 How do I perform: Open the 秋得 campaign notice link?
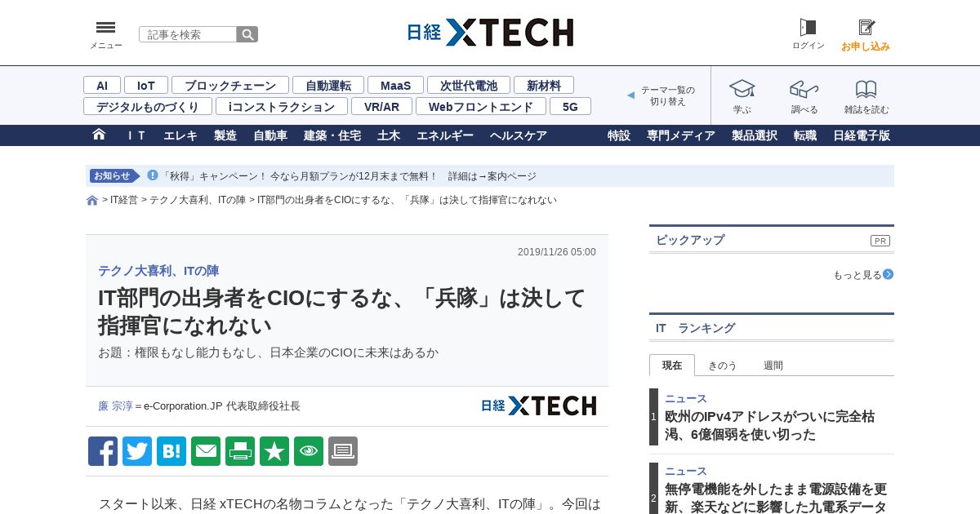(x=350, y=176)
